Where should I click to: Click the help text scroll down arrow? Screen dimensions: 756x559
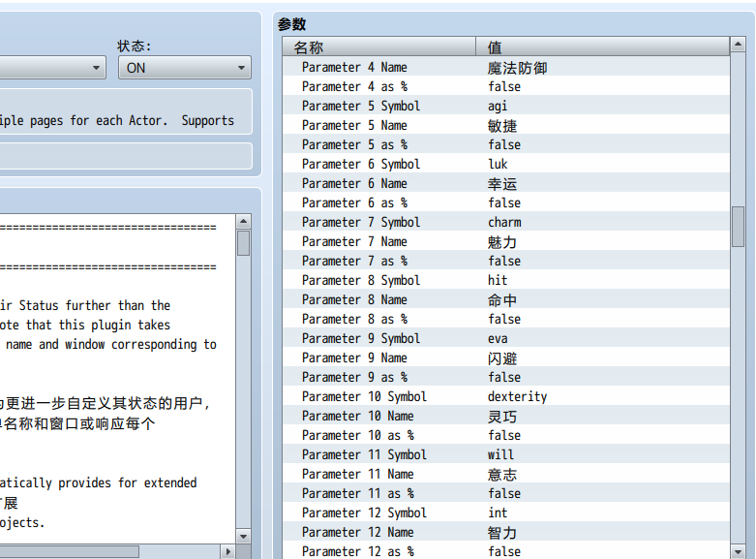[244, 537]
